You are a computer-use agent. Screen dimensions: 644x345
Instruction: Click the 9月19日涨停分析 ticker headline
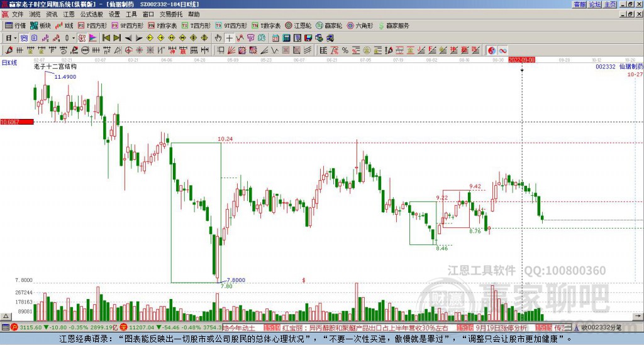[x=501, y=328]
